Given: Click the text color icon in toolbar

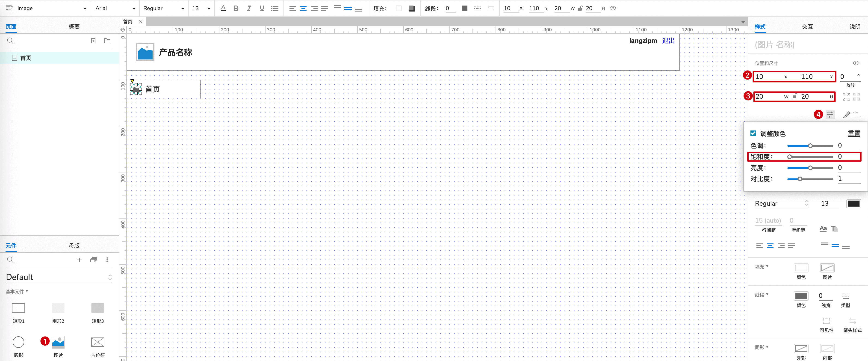Looking at the screenshot, I should (x=223, y=9).
